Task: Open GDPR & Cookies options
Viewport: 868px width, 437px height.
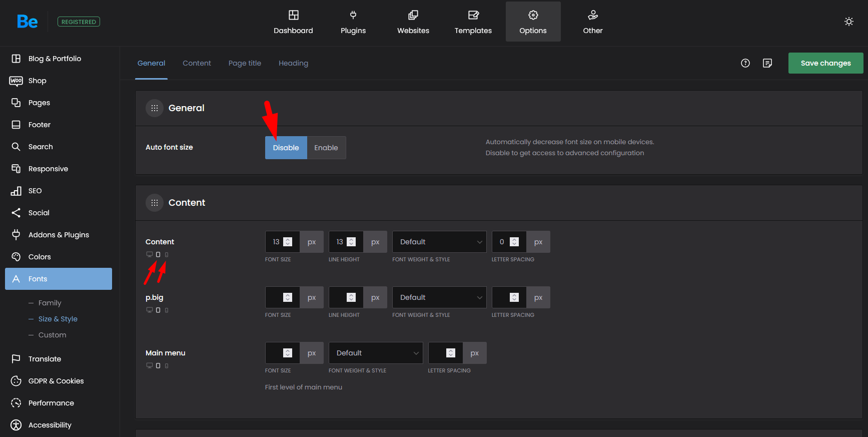Action: [x=59, y=381]
